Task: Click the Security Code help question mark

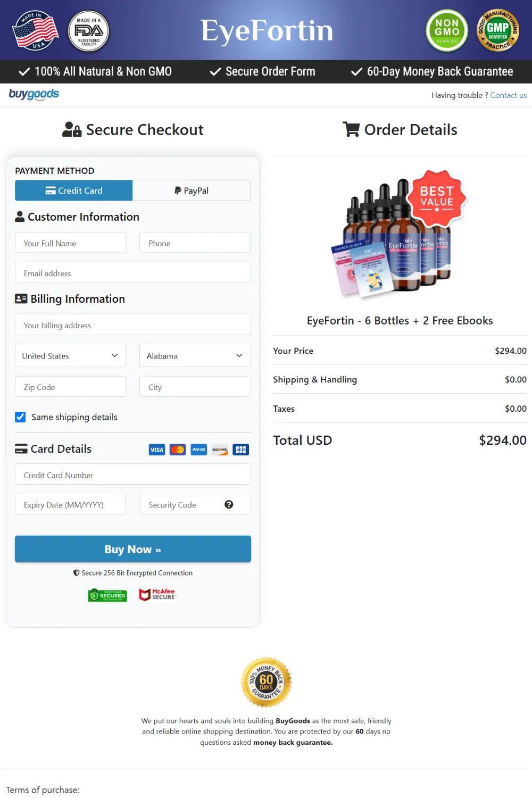Action: click(229, 504)
